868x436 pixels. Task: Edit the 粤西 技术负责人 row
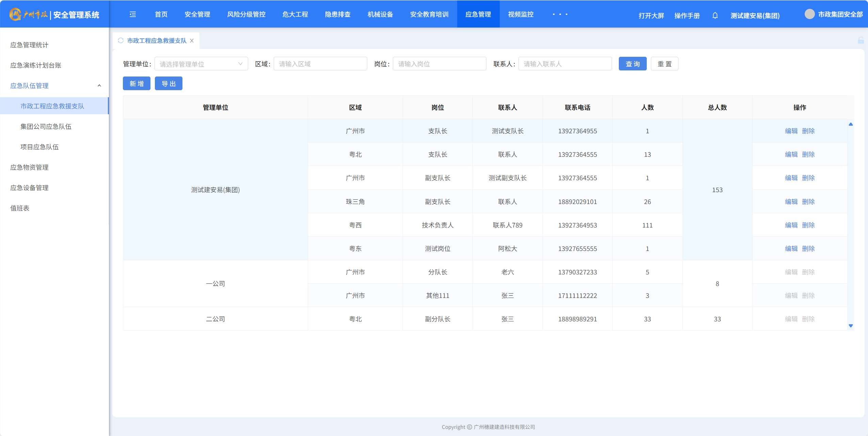[791, 225]
